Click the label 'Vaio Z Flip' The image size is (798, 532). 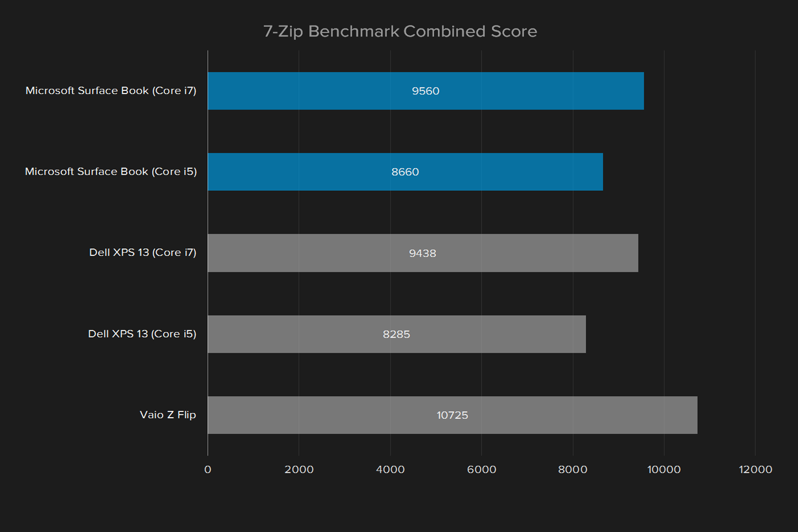pos(168,415)
